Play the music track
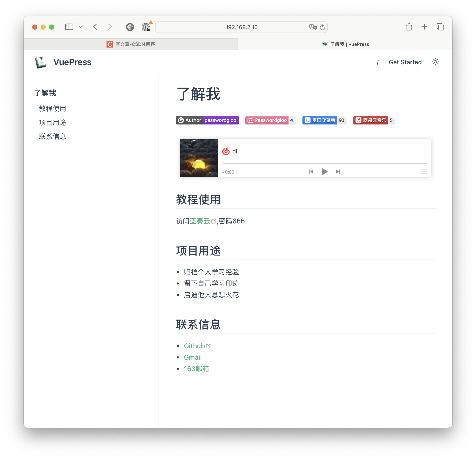Viewport: 476px width, 459px height. pos(324,172)
